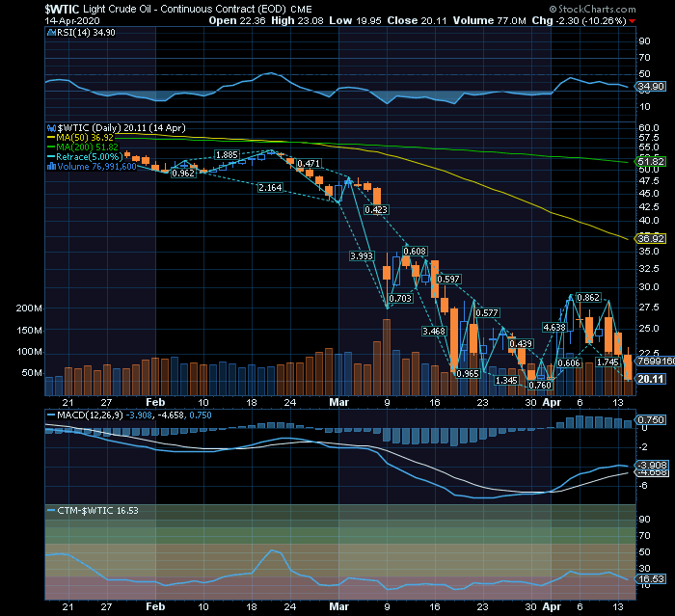This screenshot has width=675, height=616.
Task: Click the yellow MA(50) legend line marker
Action: coord(51,138)
